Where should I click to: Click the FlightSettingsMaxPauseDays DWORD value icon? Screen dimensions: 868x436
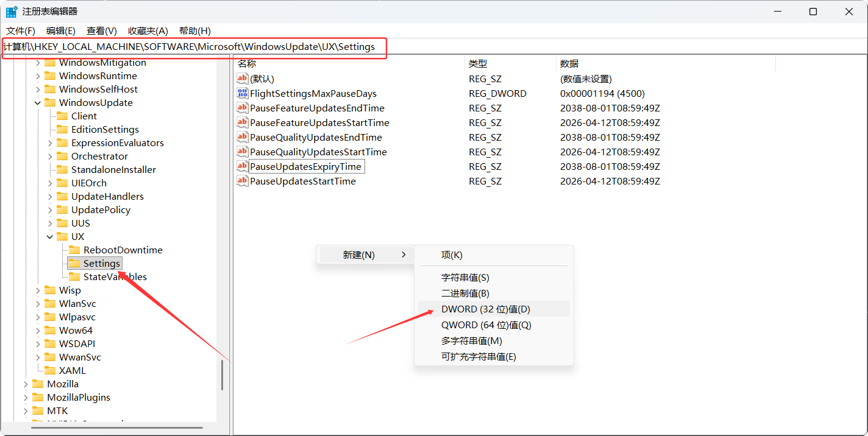pos(242,94)
